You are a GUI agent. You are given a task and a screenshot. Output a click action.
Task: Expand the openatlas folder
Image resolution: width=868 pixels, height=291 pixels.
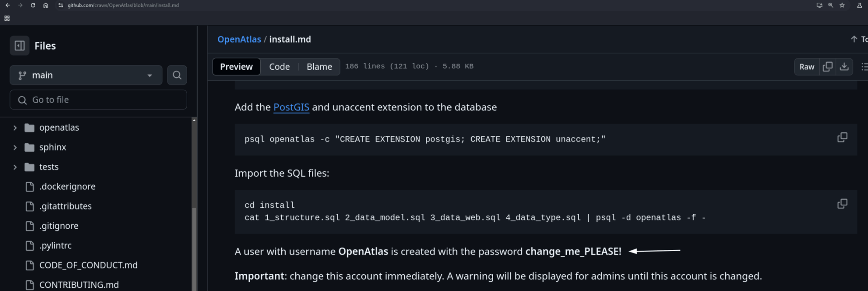coord(15,128)
